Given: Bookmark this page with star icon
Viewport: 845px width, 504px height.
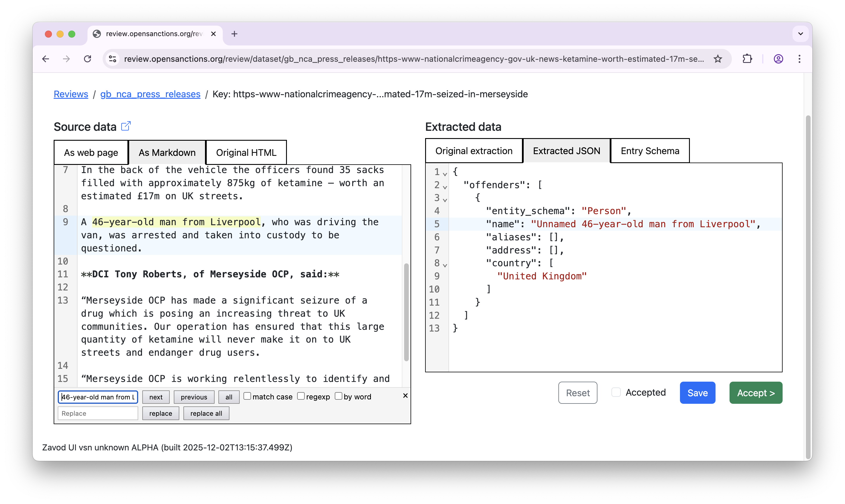Looking at the screenshot, I should [x=718, y=59].
